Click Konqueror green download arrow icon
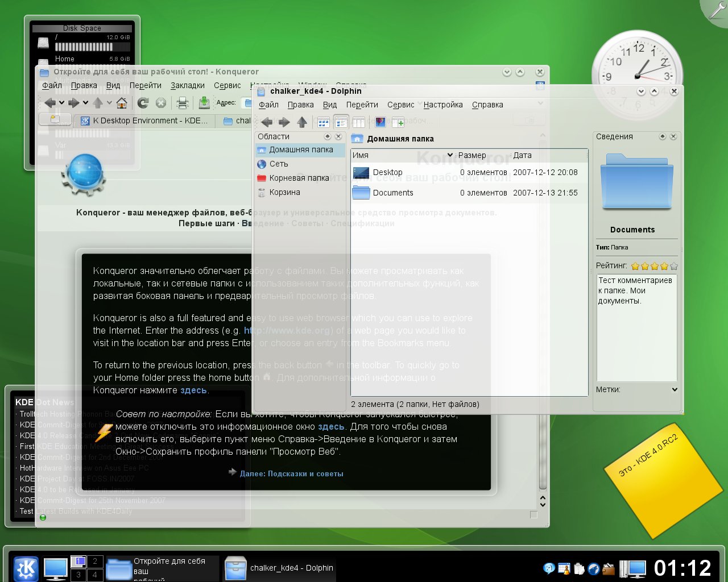728x582 pixels. (x=204, y=103)
